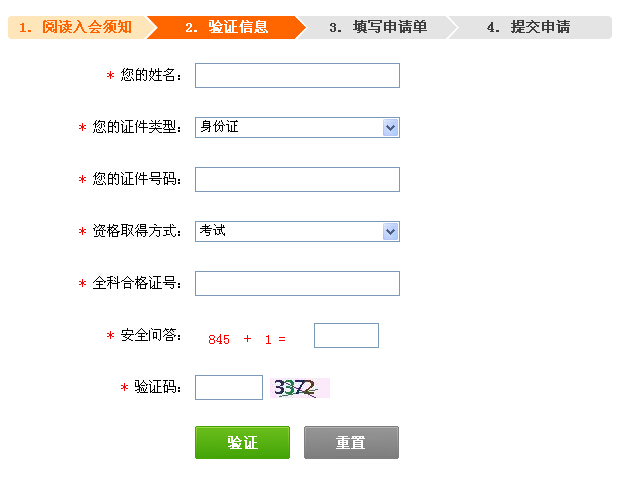Open the 身份证 ID type dropdown
The width and height of the screenshot is (619, 483).
(297, 127)
